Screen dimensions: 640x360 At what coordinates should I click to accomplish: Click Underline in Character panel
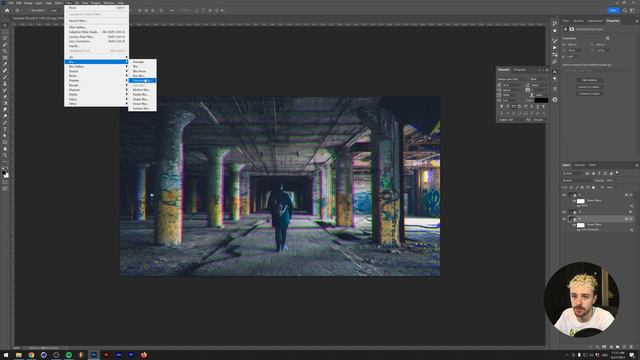point(538,107)
